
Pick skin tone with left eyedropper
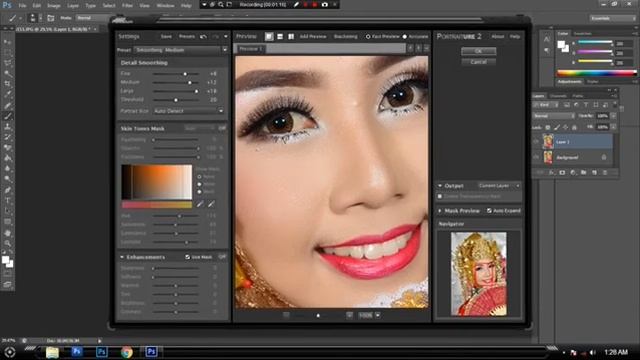(200, 204)
